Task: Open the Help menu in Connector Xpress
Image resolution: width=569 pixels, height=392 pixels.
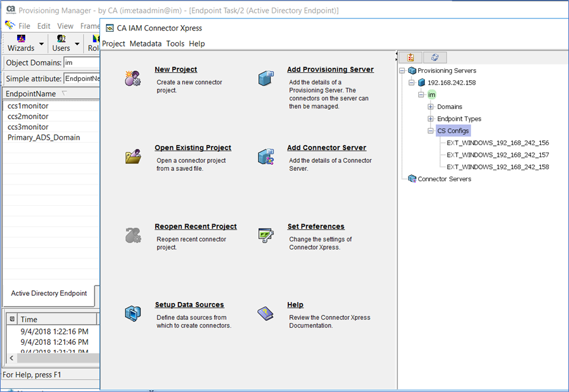Action: (197, 43)
